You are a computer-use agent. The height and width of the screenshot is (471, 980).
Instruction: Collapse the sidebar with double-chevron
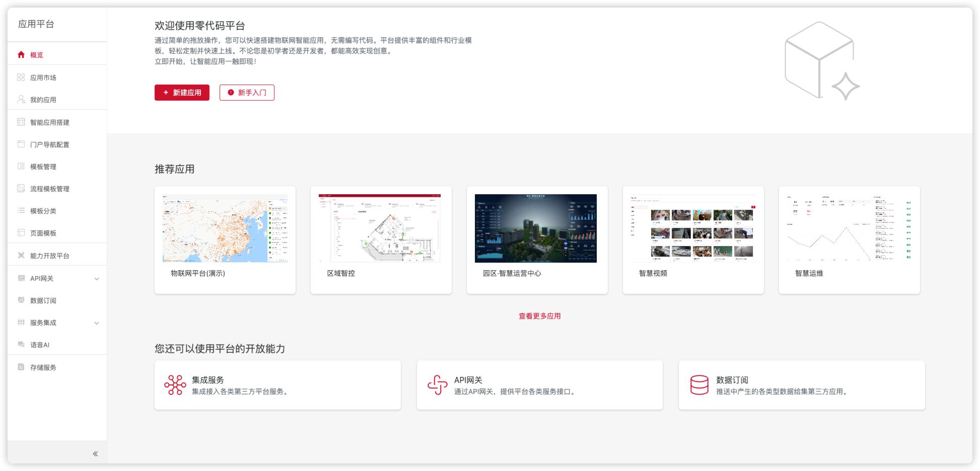[x=95, y=454]
